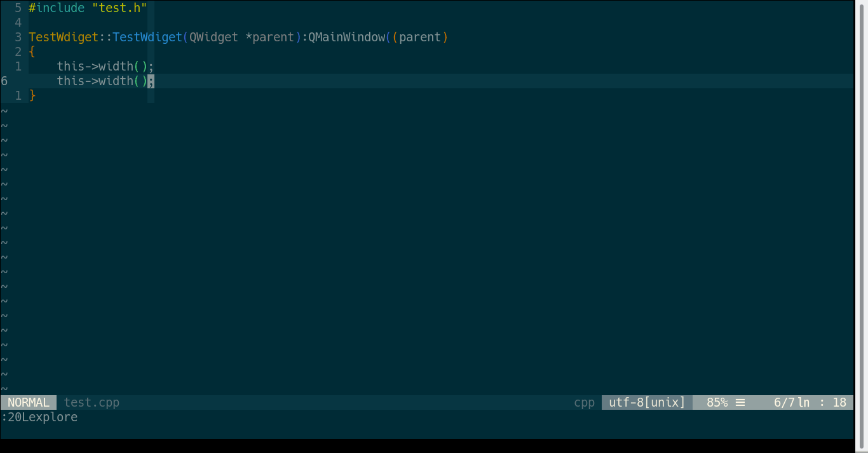Click the :20Lexplore command text
868x453 pixels.
pos(39,417)
